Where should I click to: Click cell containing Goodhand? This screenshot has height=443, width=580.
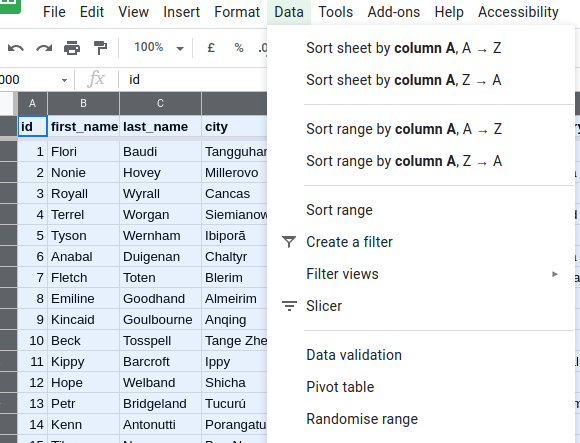(x=161, y=299)
